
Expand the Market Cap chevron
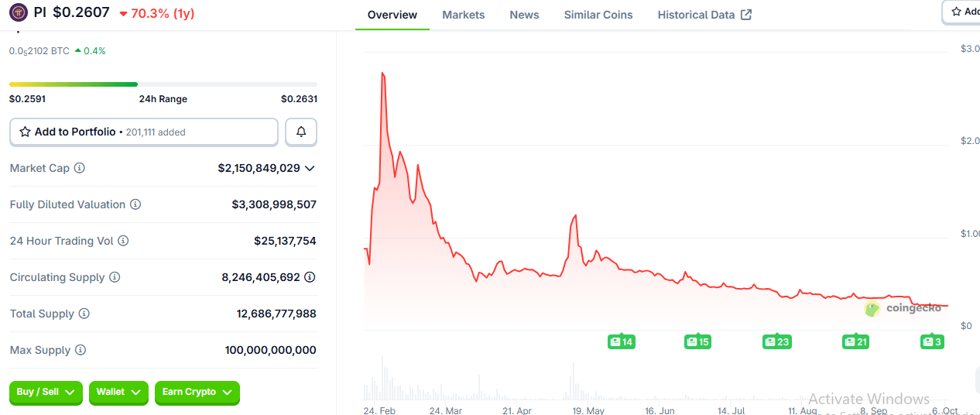coord(310,168)
